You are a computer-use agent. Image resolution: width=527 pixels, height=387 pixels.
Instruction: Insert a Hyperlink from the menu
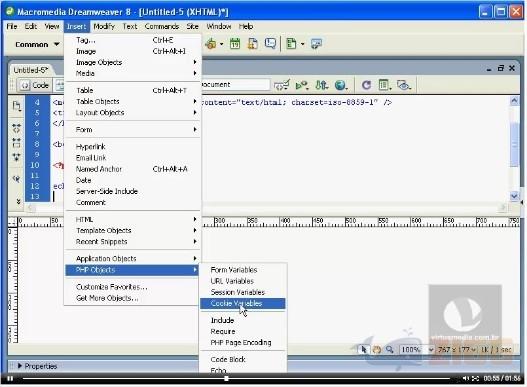(x=132, y=147)
